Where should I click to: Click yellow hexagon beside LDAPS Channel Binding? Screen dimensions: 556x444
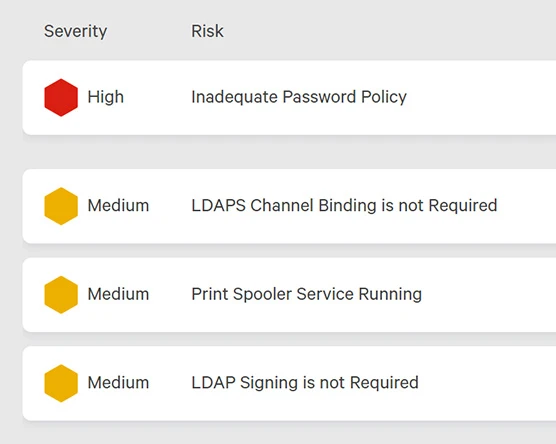(x=61, y=206)
